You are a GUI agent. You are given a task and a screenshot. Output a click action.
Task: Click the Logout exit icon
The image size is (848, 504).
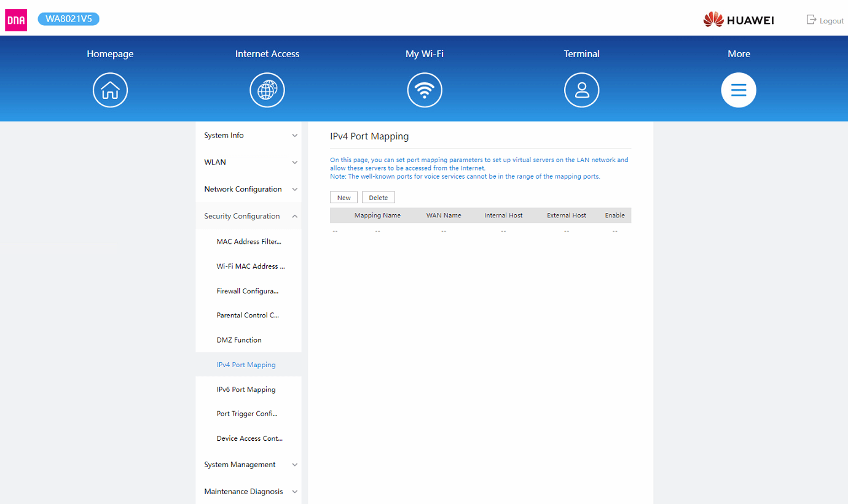(x=811, y=20)
